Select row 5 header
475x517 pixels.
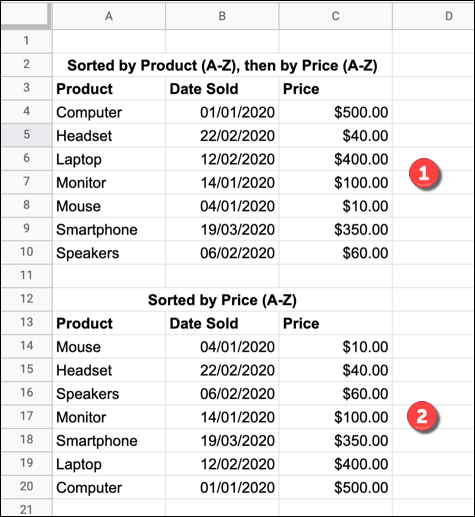point(26,135)
